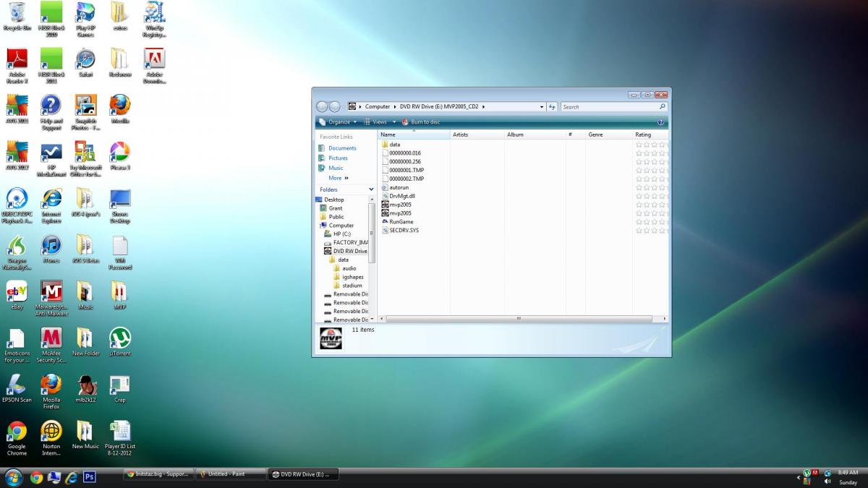Click the Back arrow in Explorer
Screen dimensions: 868x488
click(323, 107)
